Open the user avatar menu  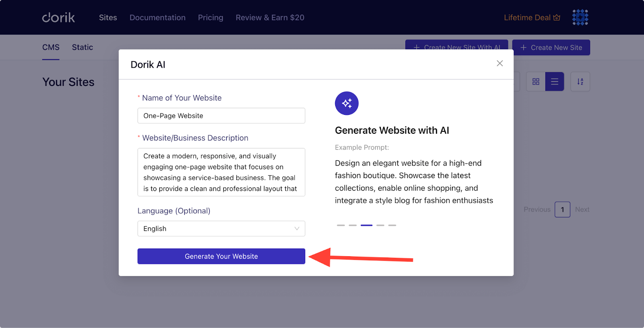point(580,17)
